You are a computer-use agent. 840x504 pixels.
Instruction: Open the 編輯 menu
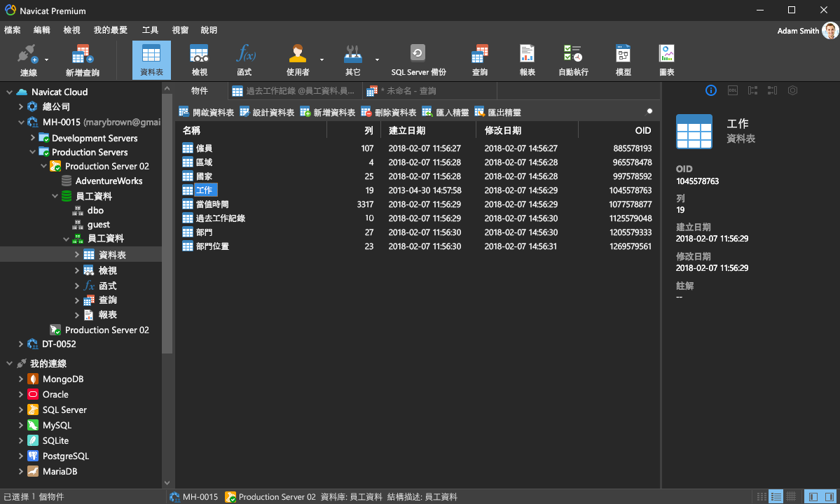point(42,30)
